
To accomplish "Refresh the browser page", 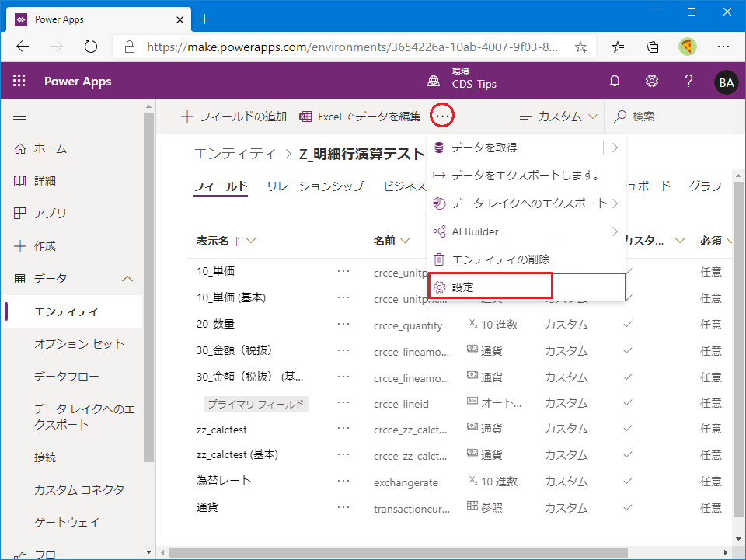I will click(90, 47).
